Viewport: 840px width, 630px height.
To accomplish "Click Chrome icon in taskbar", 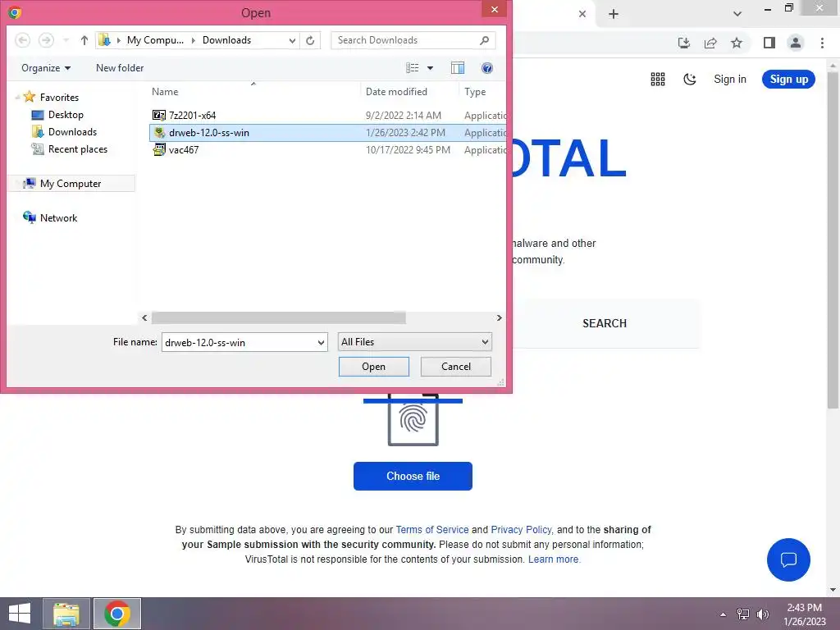I will tap(116, 614).
